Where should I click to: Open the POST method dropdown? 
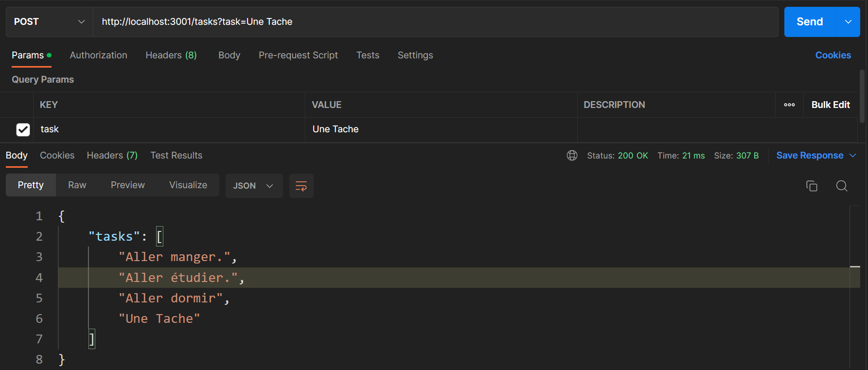click(x=49, y=22)
